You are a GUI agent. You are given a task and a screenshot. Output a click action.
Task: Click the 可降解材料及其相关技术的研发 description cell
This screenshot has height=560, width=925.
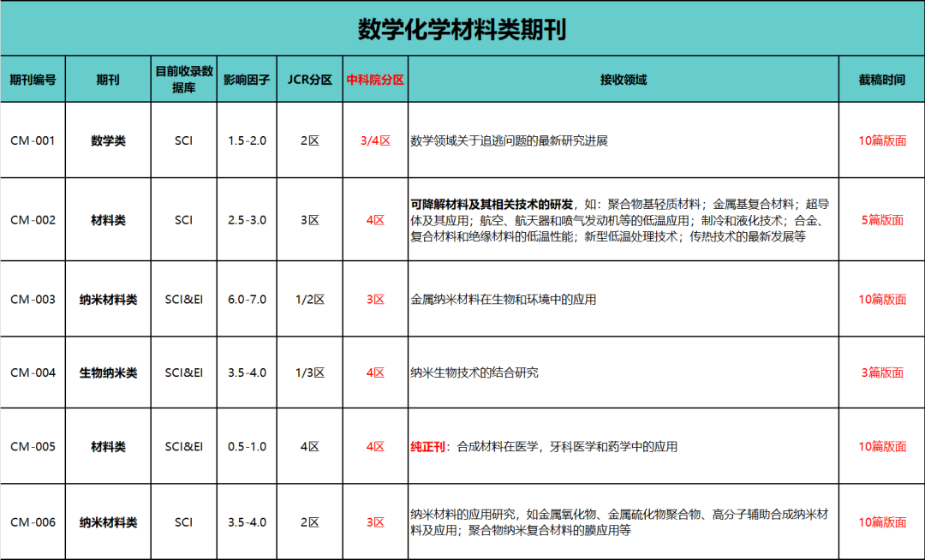[624, 220]
